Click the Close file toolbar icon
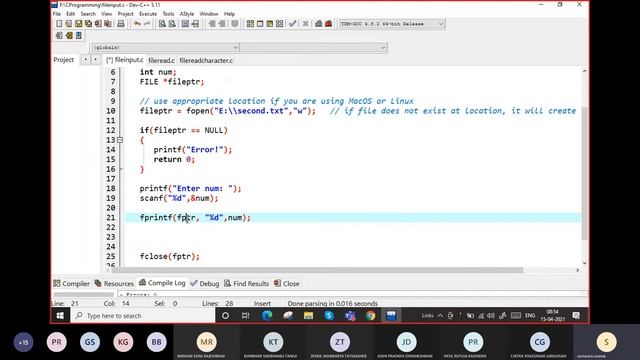The image size is (640, 360). click(x=98, y=24)
